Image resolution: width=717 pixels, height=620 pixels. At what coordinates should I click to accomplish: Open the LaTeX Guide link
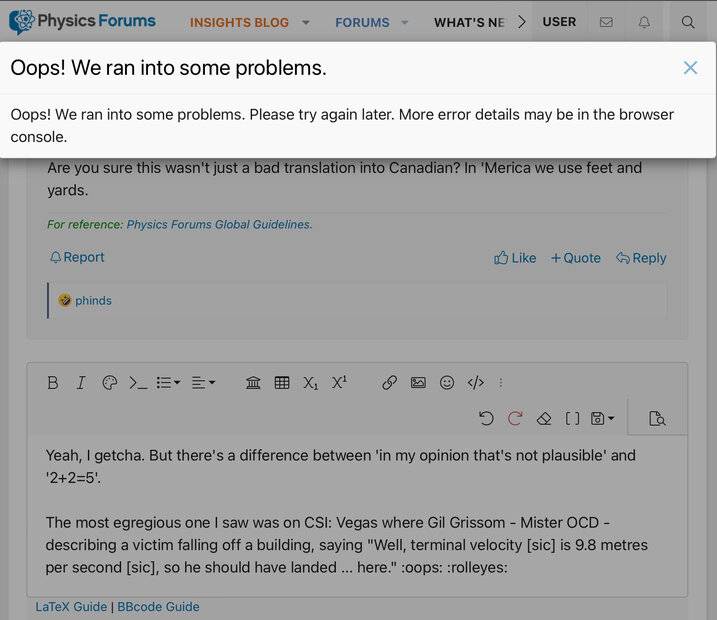point(72,606)
